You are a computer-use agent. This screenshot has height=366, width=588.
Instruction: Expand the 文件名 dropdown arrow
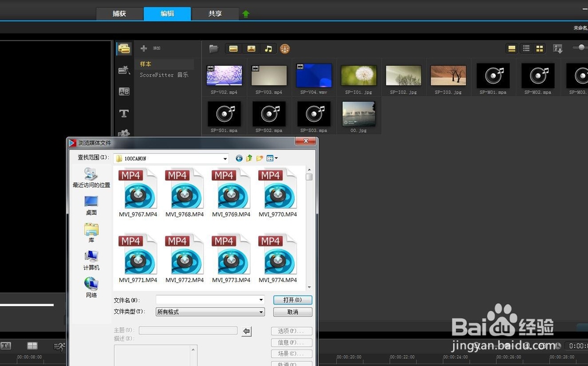(x=261, y=300)
